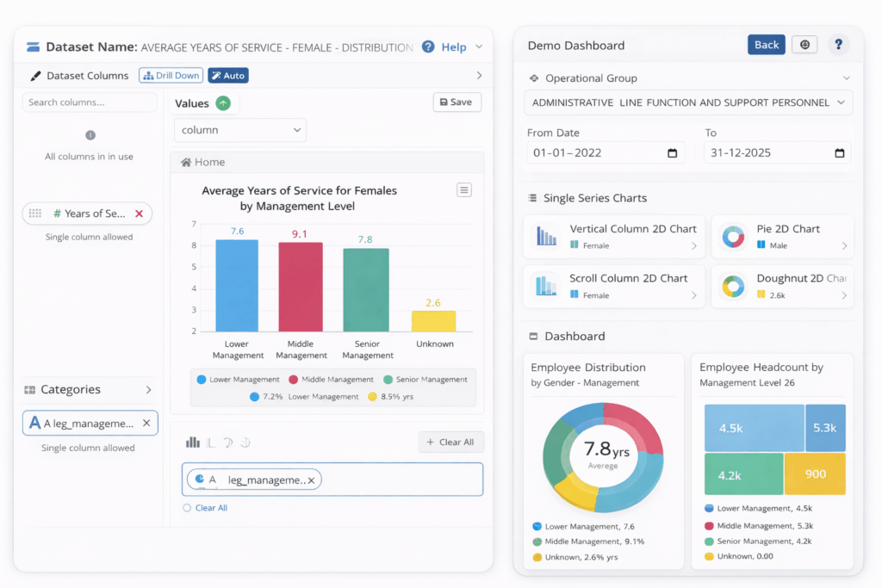Toggle the Drill Down option
The width and height of the screenshot is (882, 588).
click(171, 76)
